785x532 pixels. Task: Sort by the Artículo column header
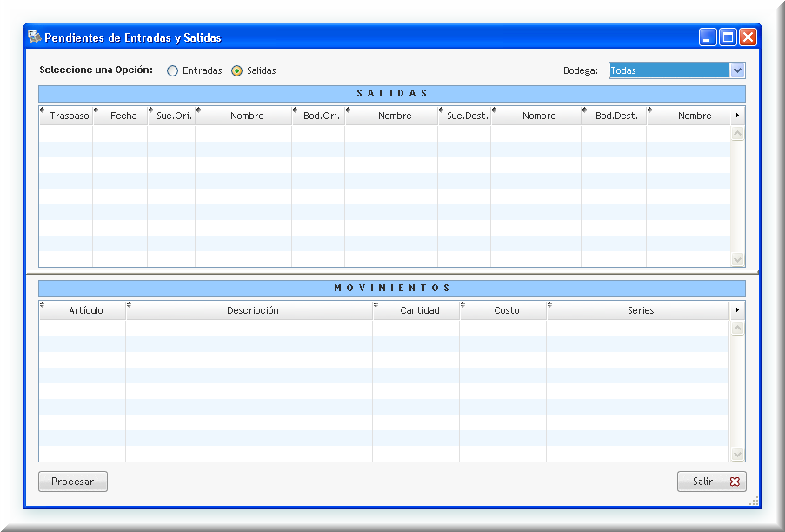pyautogui.click(x=83, y=310)
